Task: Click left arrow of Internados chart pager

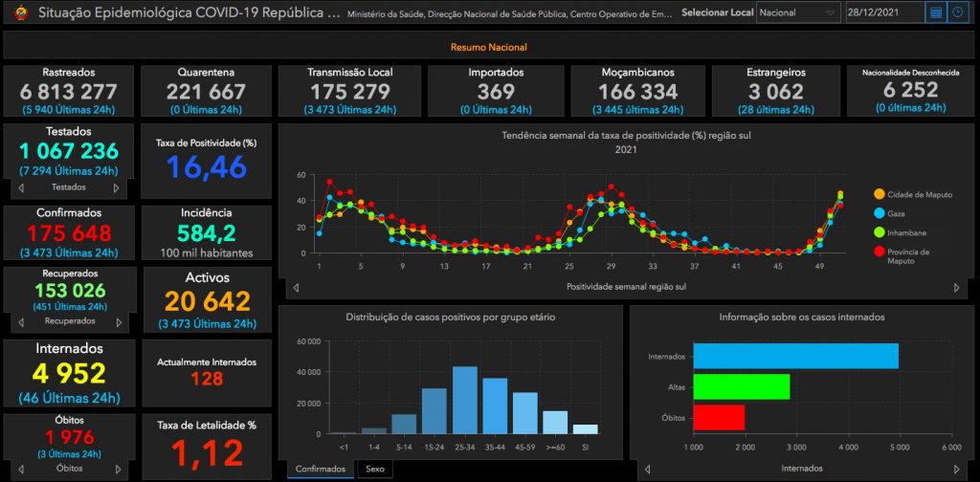Action: [x=647, y=469]
